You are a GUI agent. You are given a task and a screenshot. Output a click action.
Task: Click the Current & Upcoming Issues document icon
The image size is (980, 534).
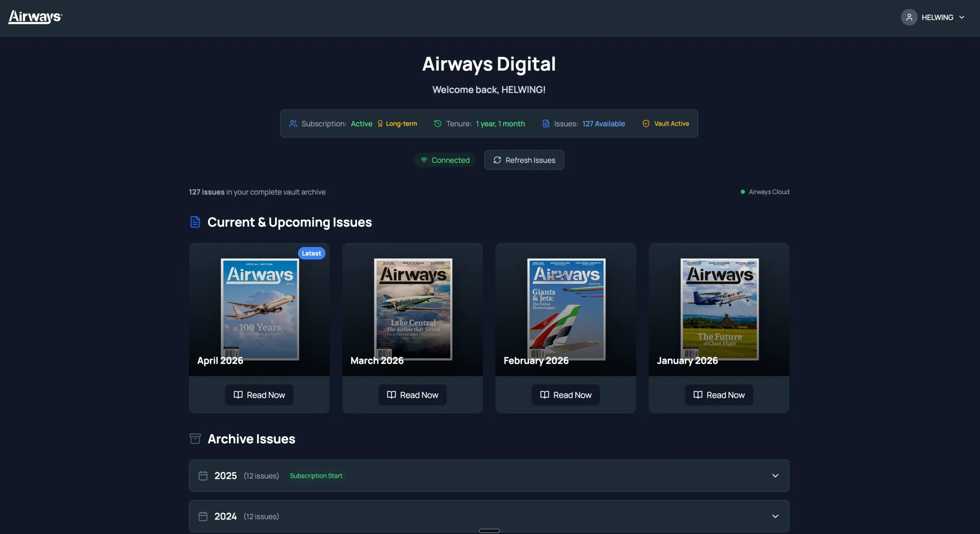point(195,222)
